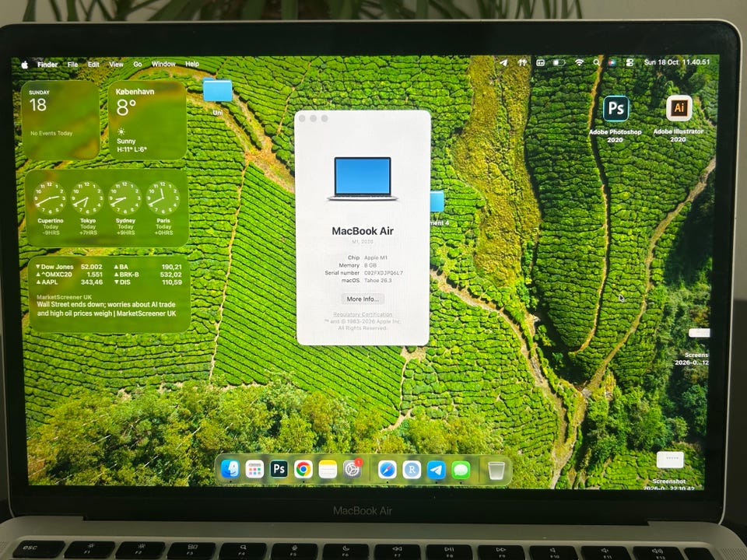Screen dimensions: 747x560
Task: Launch Photoshop from the dock
Action: click(x=279, y=470)
